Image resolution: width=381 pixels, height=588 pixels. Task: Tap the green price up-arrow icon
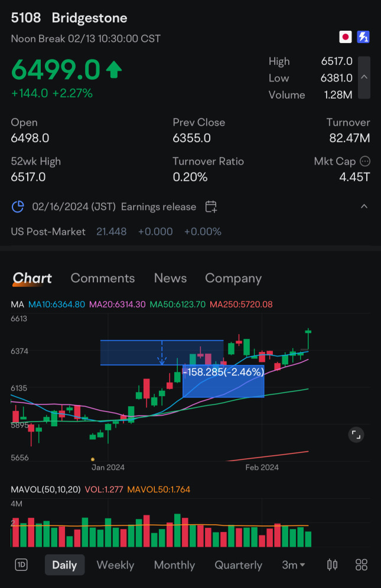(114, 70)
